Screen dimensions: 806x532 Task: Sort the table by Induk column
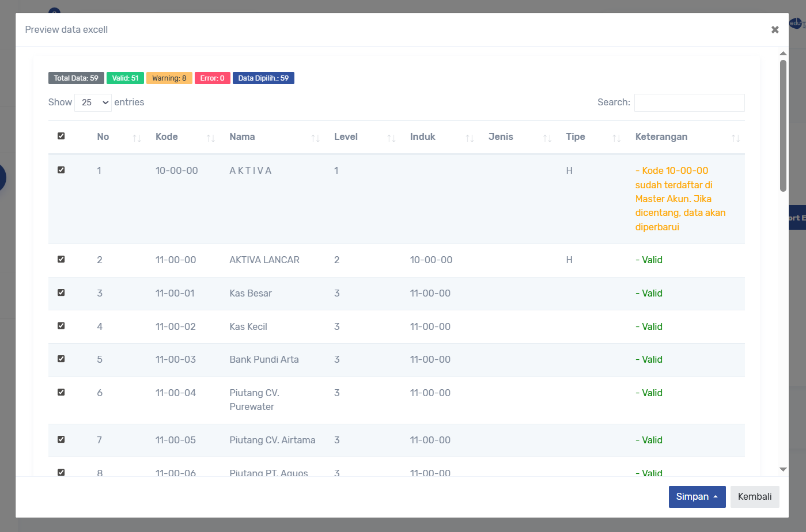click(x=470, y=138)
